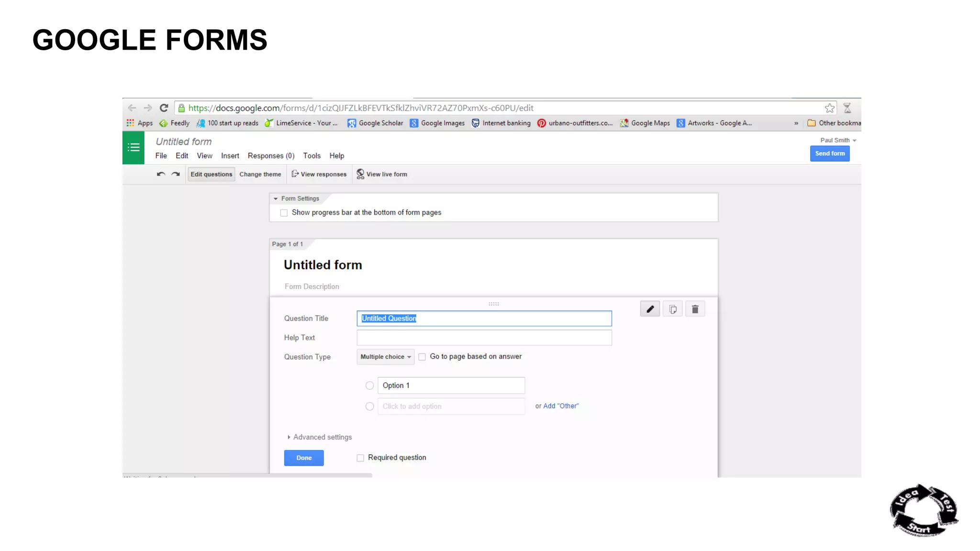Click the pencil edit question icon

click(650, 309)
